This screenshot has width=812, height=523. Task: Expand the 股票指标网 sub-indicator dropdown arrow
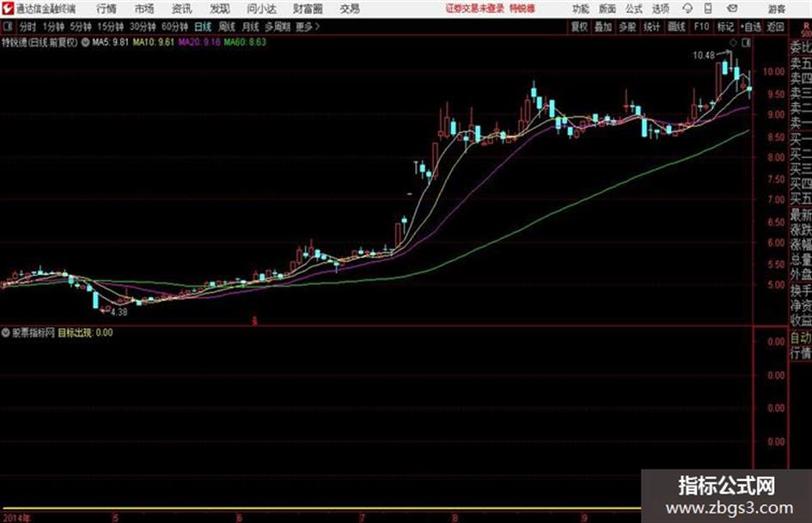click(x=6, y=332)
